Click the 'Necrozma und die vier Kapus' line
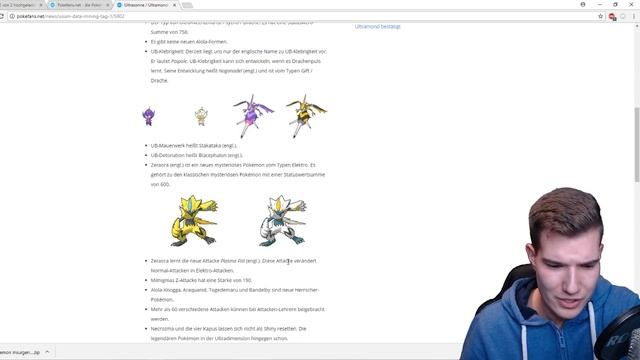This screenshot has width=640, height=360. (x=229, y=329)
